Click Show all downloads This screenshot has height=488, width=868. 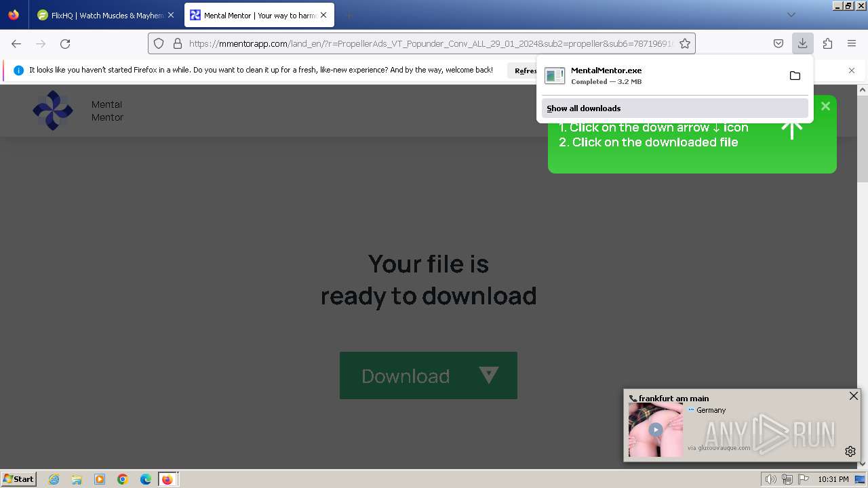click(x=675, y=108)
